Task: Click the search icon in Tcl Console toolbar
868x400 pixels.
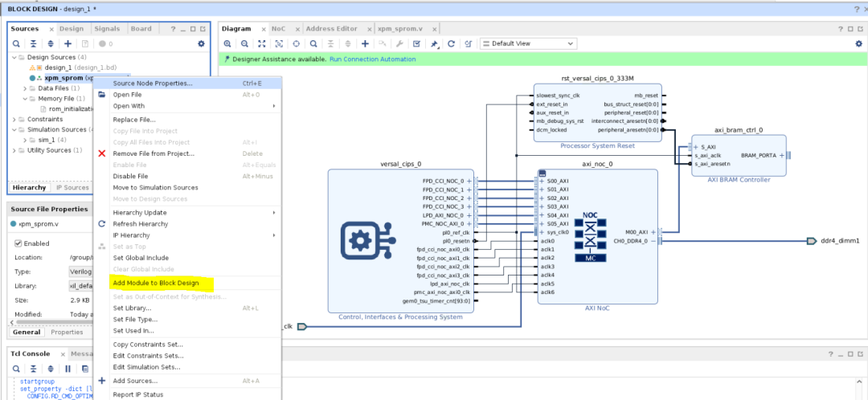Action: [17, 369]
